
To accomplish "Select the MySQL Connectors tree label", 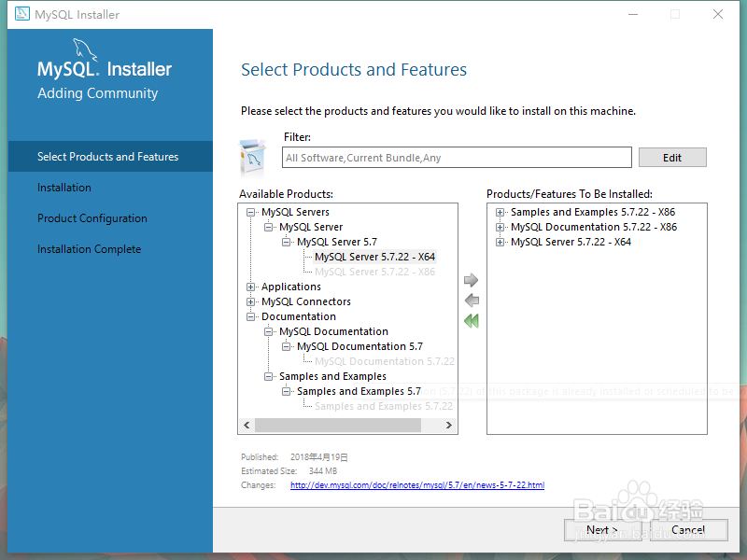I will [306, 301].
